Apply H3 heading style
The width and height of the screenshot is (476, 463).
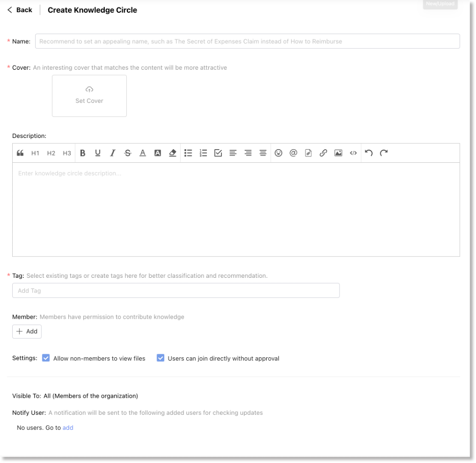[x=67, y=153]
